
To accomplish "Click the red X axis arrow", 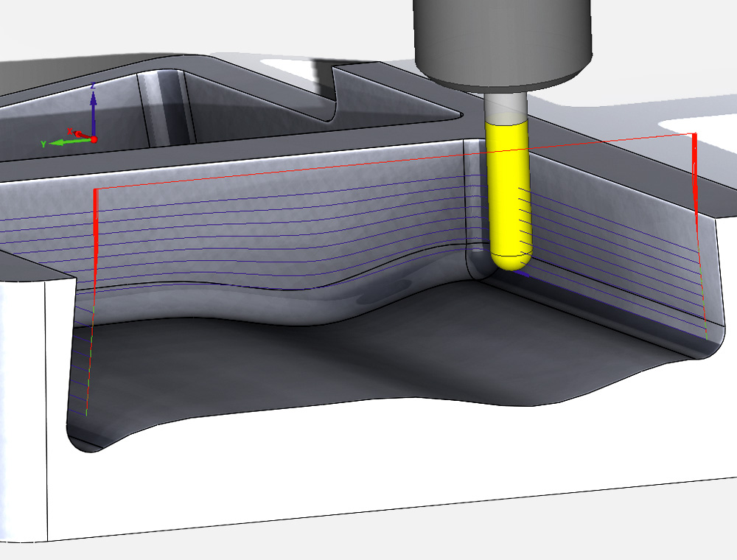I will [81, 135].
